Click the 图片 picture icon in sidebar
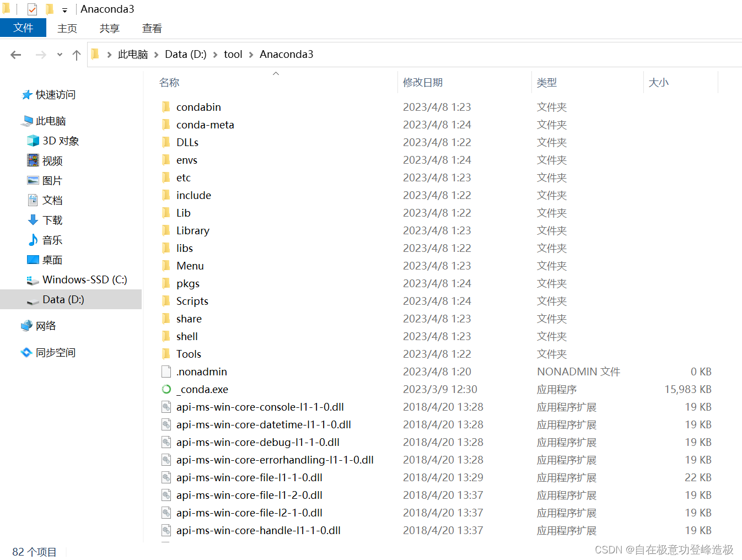The image size is (742, 560). pos(33,180)
